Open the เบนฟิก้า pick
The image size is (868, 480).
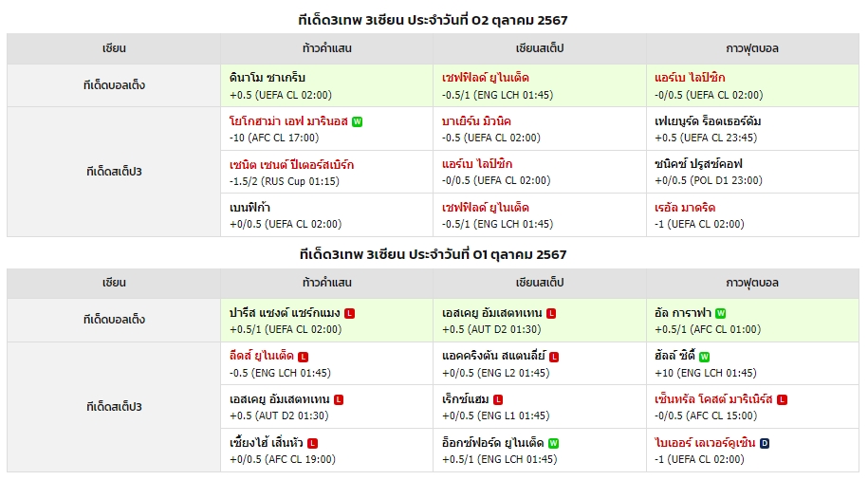(249, 208)
